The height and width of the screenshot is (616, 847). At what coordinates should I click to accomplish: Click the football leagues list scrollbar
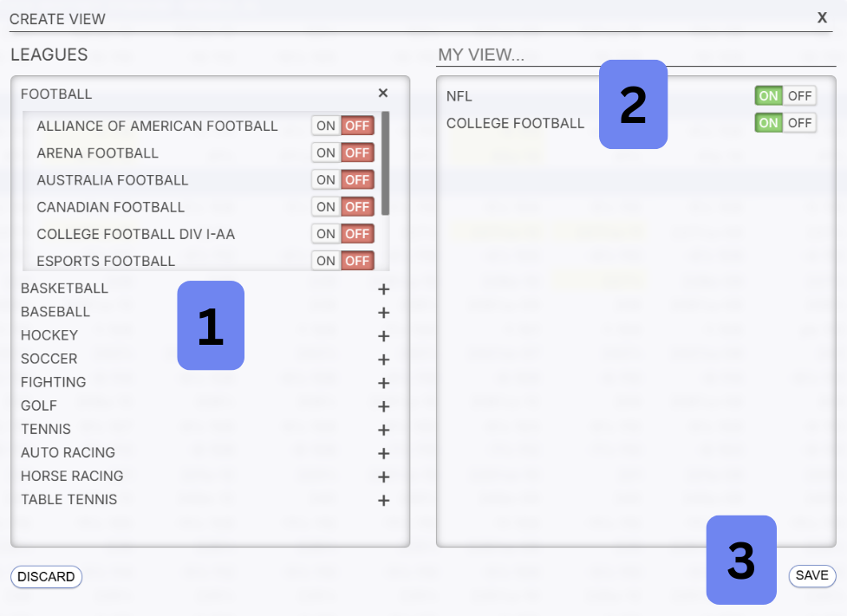tap(385, 163)
